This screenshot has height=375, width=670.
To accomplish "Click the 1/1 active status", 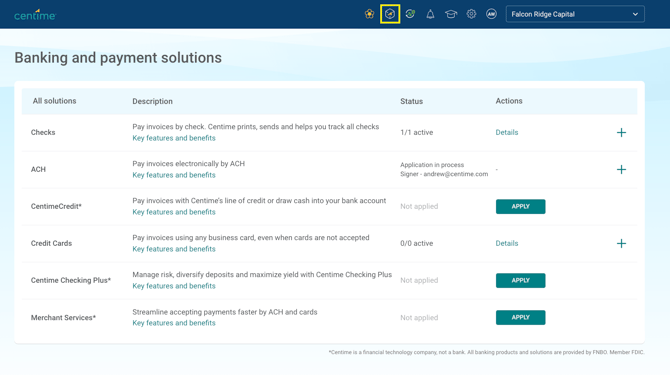I will tap(417, 132).
